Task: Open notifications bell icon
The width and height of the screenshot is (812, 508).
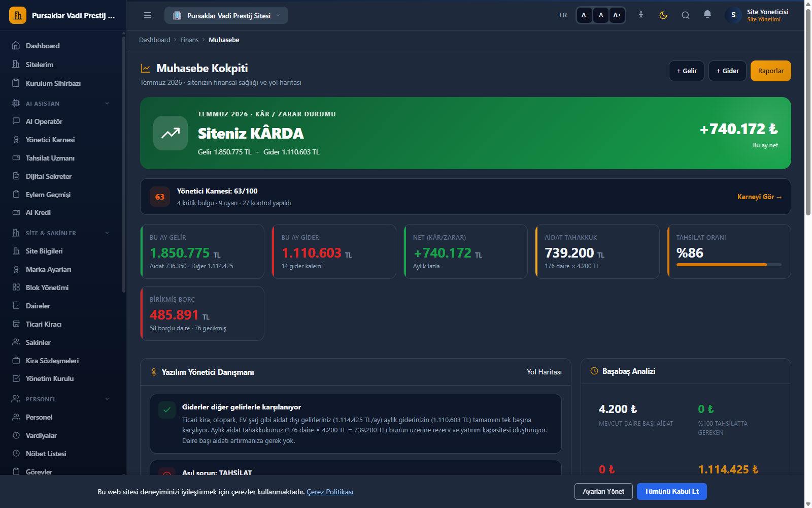Action: tap(707, 15)
